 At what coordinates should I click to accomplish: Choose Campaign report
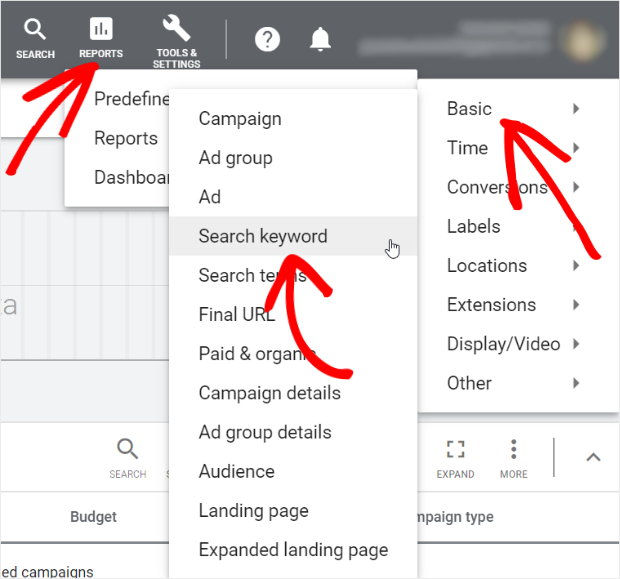[x=240, y=118]
